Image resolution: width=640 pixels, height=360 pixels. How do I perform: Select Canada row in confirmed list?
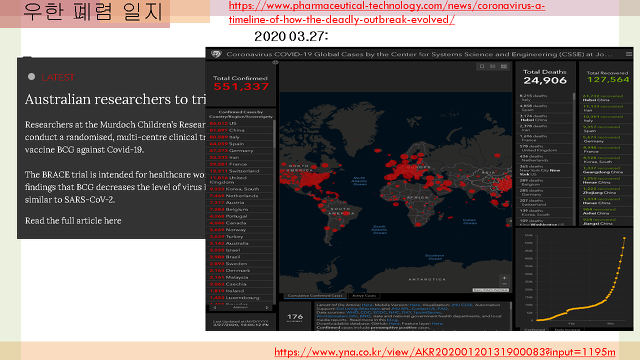[x=240, y=223]
